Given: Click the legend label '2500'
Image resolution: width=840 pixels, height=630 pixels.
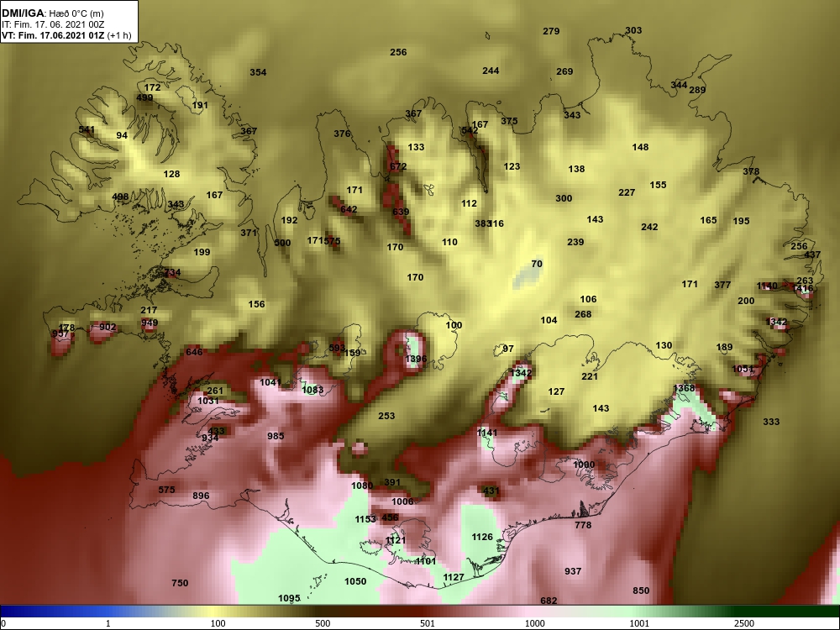Looking at the screenshot, I should (x=744, y=623).
